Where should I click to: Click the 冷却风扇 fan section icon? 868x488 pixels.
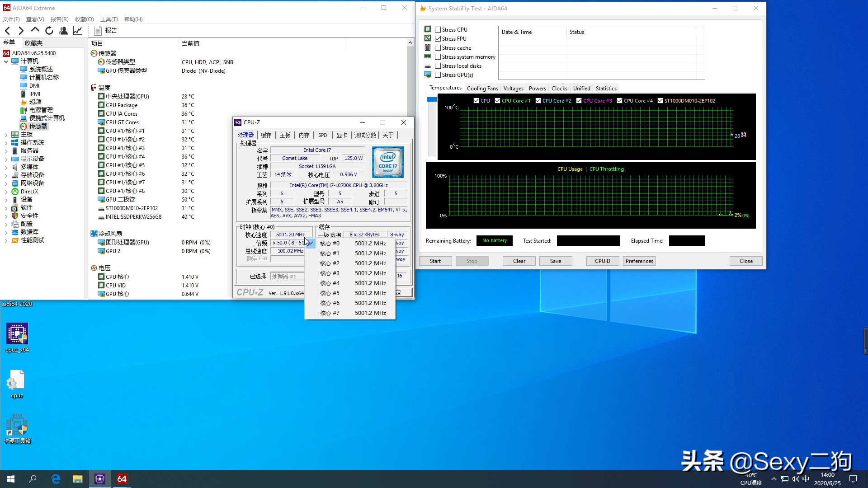94,234
